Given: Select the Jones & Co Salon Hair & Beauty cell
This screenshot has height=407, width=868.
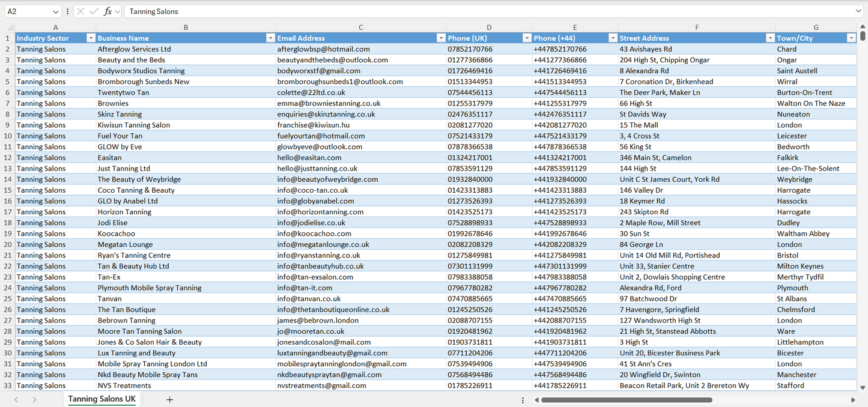Looking at the screenshot, I should click(186, 342).
